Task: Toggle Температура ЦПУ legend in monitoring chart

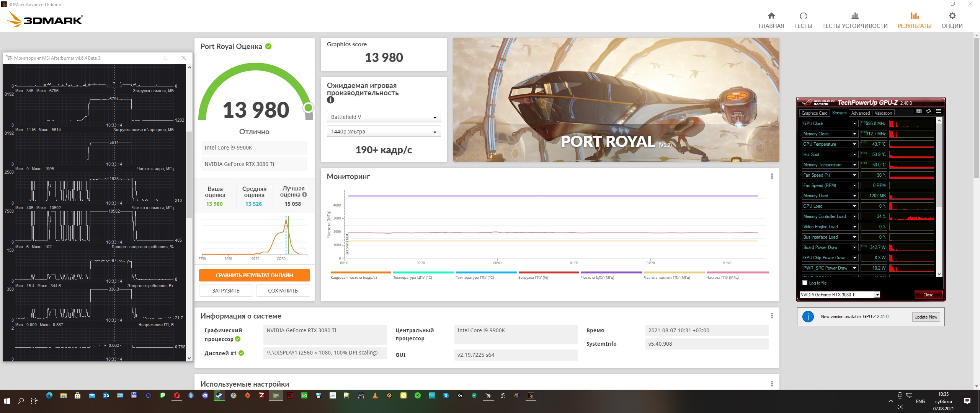Action: pyautogui.click(x=423, y=276)
